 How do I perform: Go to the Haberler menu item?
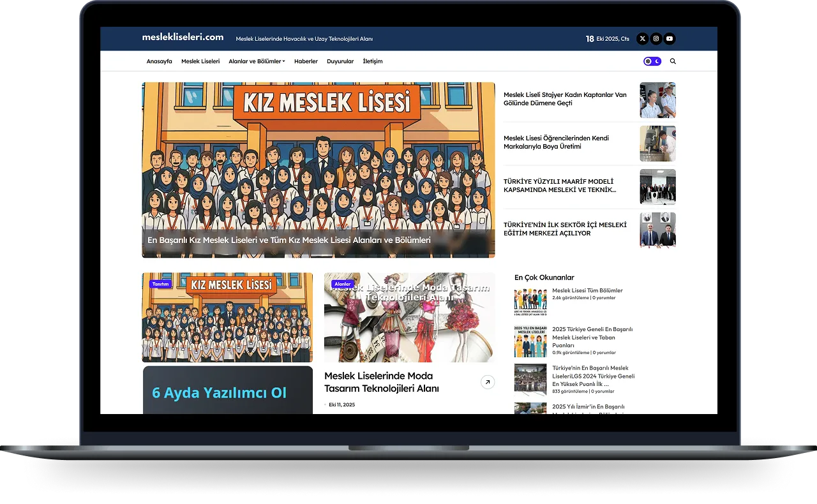coord(306,61)
